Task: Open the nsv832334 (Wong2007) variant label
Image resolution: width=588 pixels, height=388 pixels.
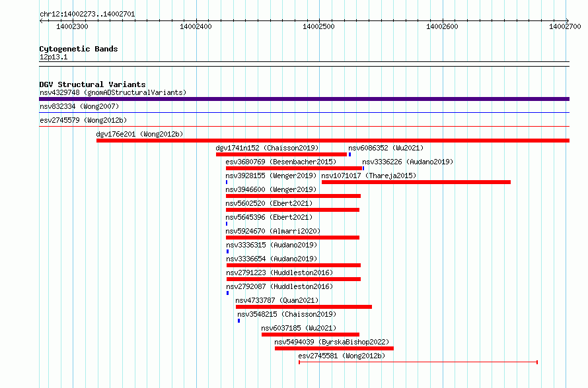Action: (79, 106)
